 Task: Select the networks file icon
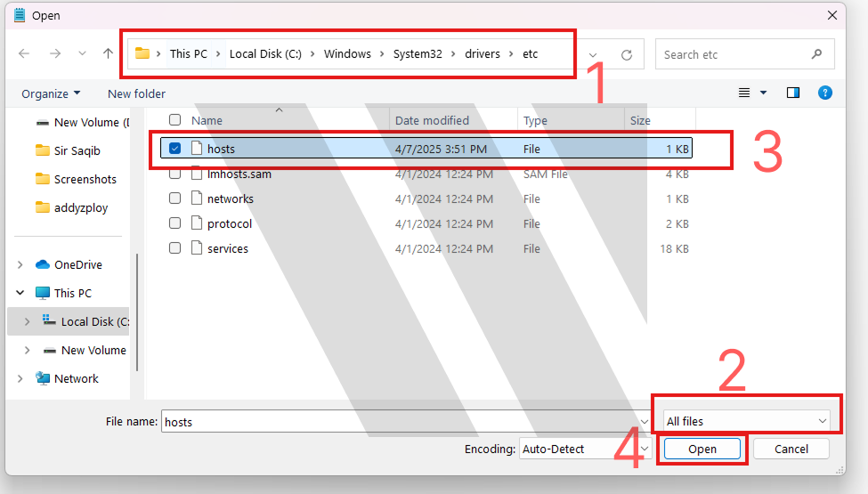[x=197, y=198]
